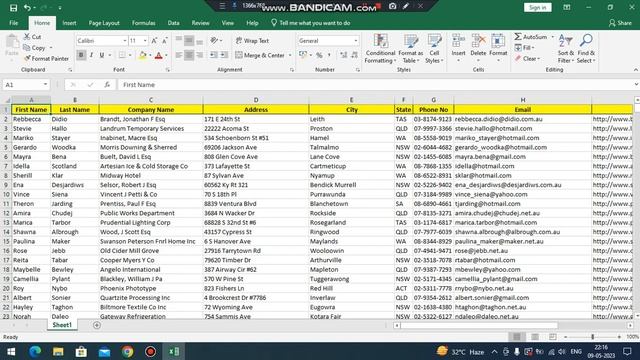Expand the Font Color dropdown arrow

[x=166, y=55]
